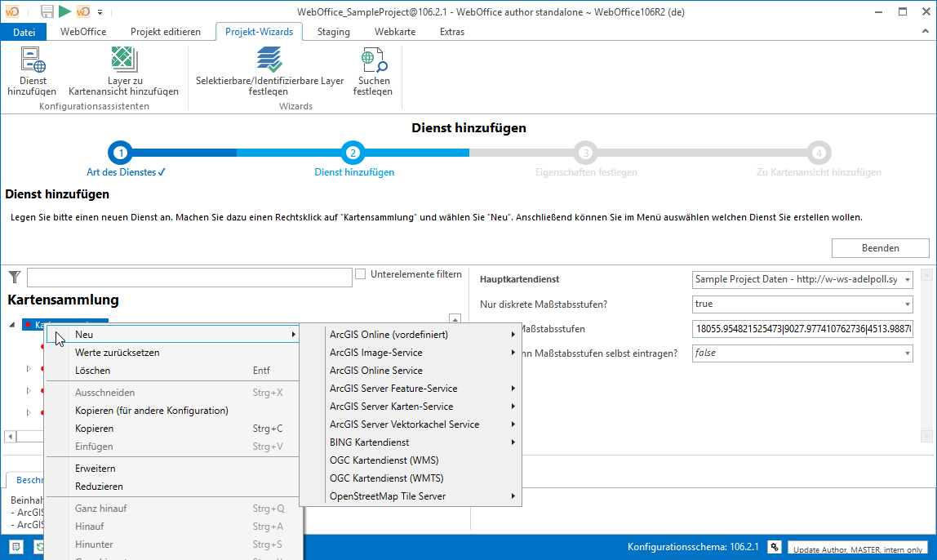Screen dimensions: 937x560
Task: Launch Selektierbare/Identifizierbare Layer festlegen wizard
Action: (x=269, y=61)
